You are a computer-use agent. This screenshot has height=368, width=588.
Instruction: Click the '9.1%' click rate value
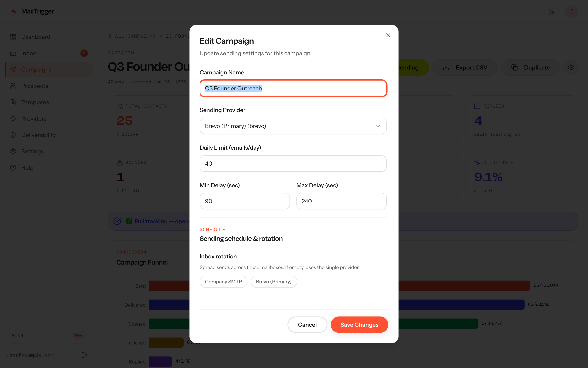tap(488, 177)
